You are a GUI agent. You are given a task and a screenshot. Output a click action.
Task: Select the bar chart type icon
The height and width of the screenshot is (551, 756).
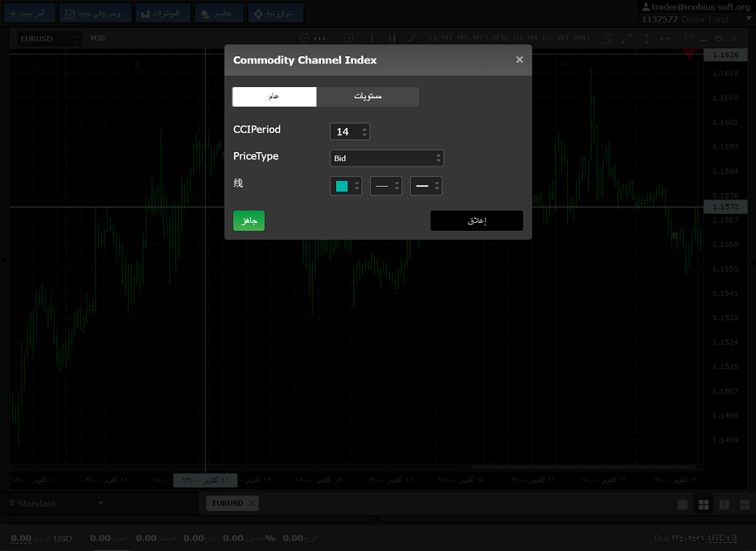pos(372,38)
